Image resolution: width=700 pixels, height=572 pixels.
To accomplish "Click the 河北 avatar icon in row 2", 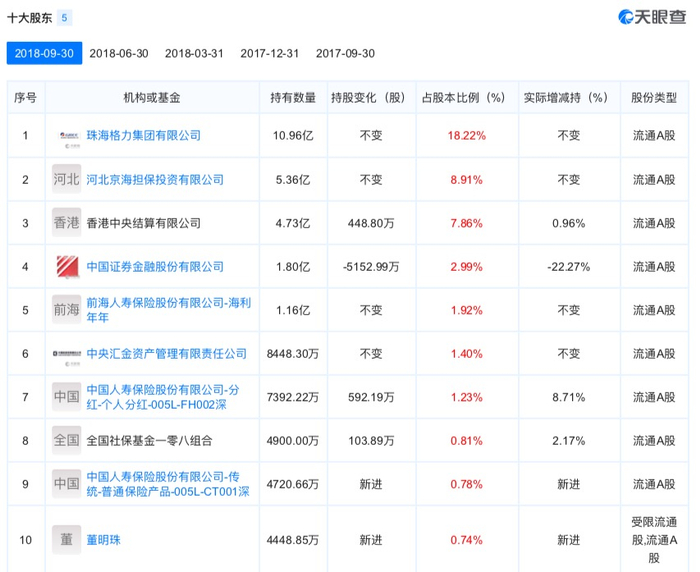I will pos(67,179).
